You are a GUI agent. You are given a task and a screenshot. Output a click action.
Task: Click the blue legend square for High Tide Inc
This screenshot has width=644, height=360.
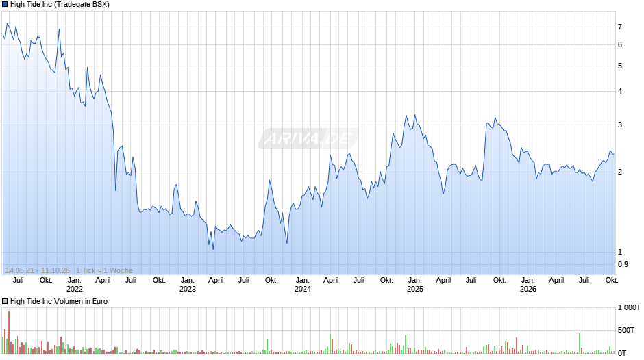[5, 5]
